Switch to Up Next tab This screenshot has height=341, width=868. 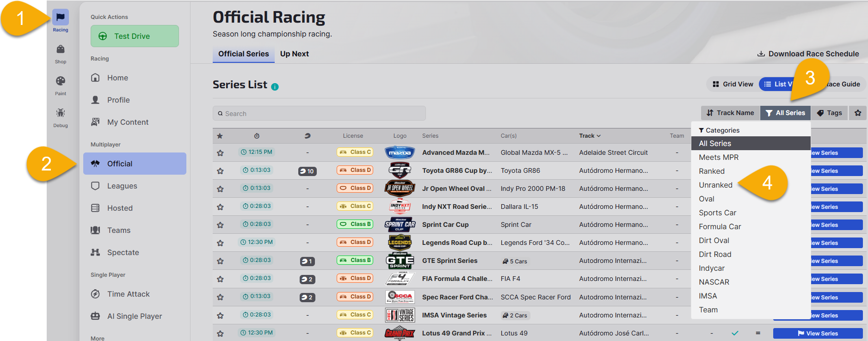(294, 54)
